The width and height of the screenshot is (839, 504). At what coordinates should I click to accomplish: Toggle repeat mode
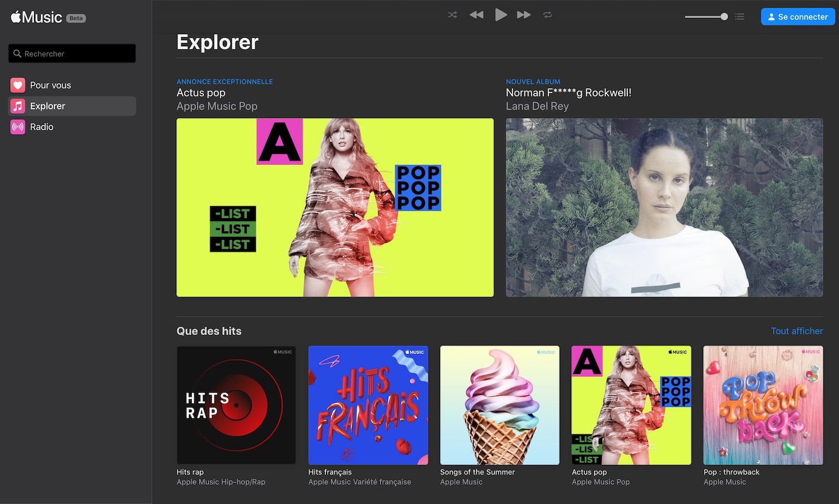548,15
